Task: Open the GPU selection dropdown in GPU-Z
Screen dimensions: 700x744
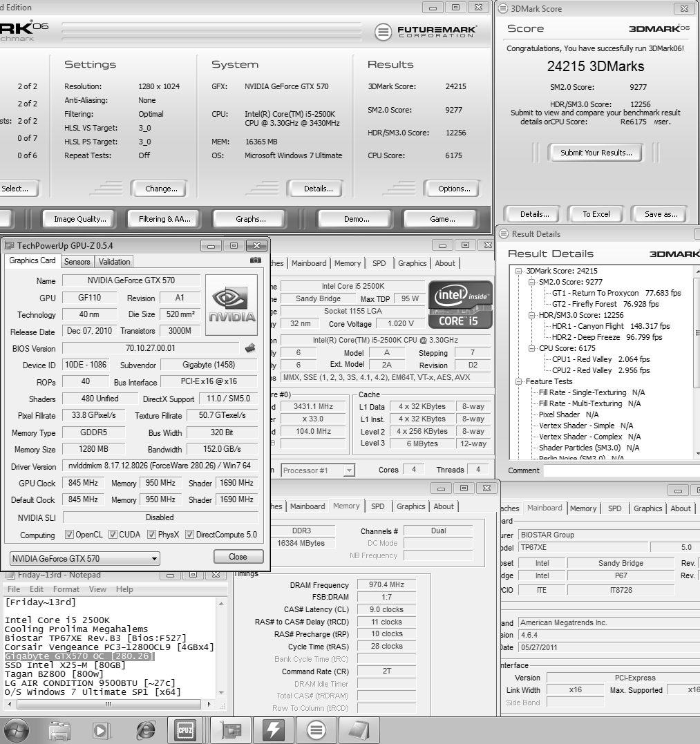Action: (84, 558)
